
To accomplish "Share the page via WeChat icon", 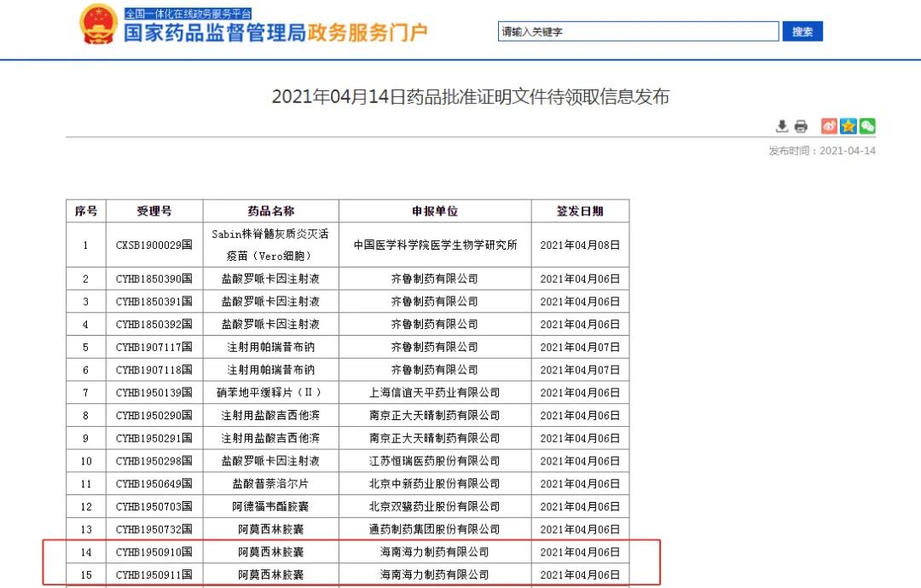I will (867, 126).
